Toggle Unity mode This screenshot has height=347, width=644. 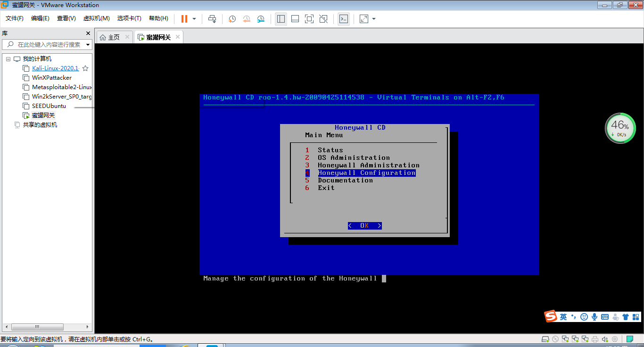pos(323,19)
